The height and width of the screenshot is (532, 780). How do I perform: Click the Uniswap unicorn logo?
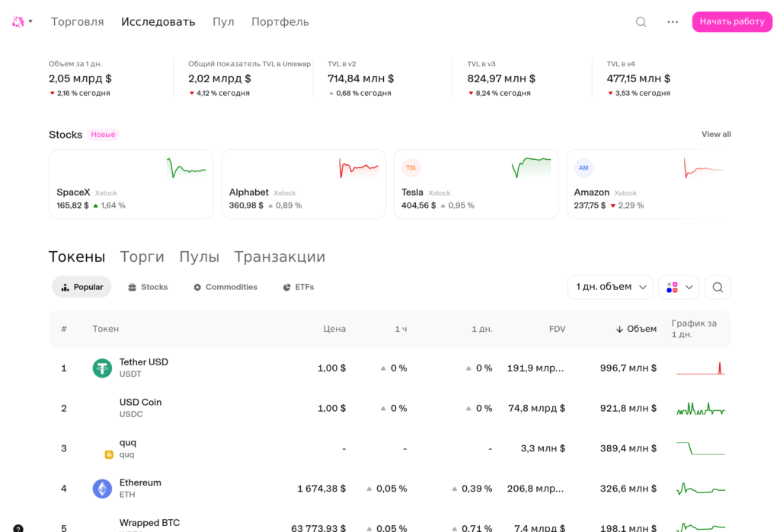[18, 21]
